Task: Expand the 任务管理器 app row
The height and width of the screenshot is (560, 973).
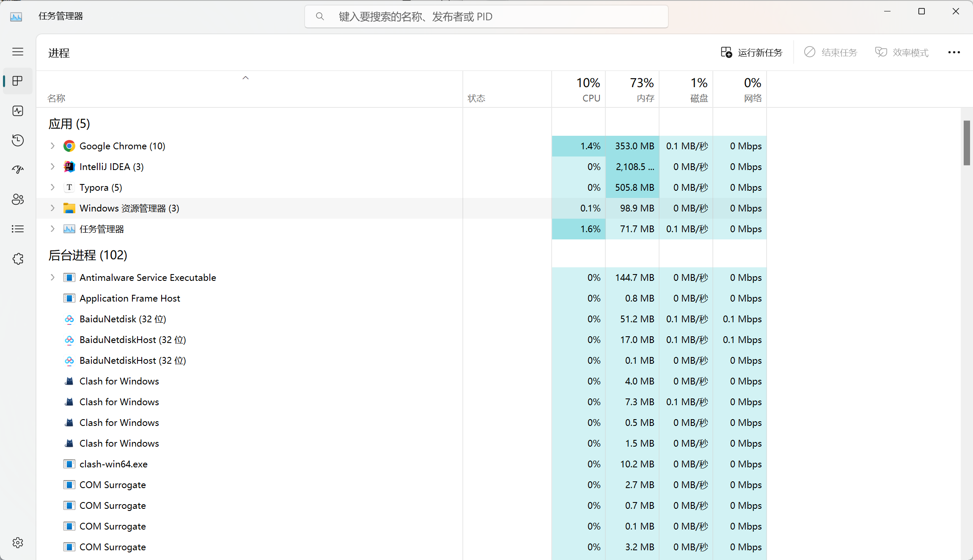Action: 52,229
